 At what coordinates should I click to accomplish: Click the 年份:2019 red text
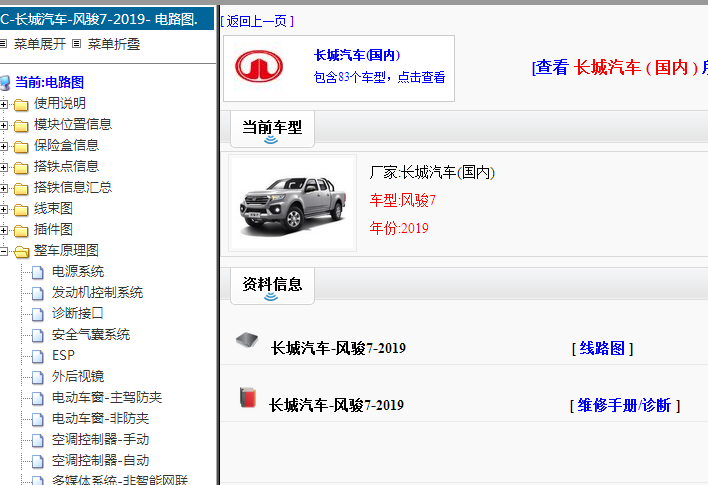tap(399, 228)
